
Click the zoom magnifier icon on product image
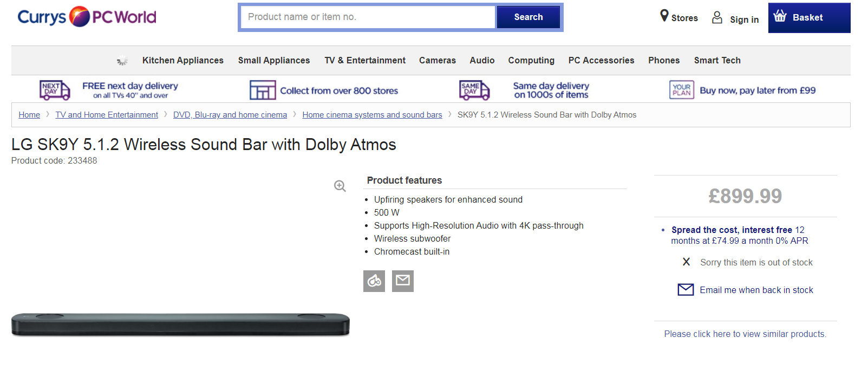(x=340, y=186)
